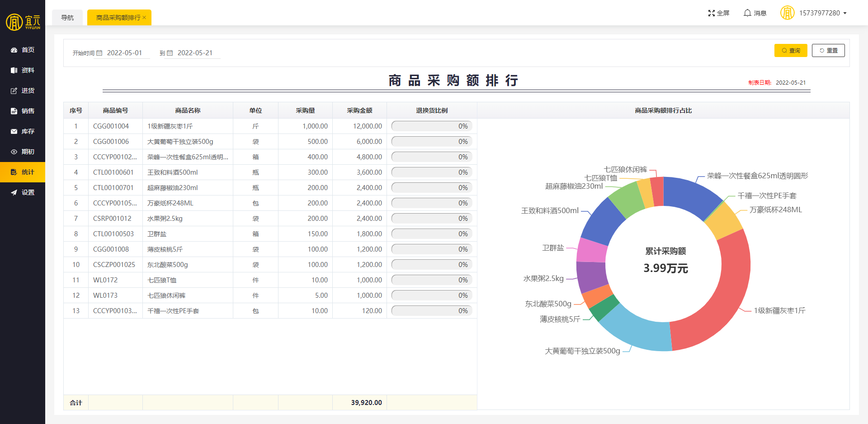Click the 设置 paper-plane icon in sidebar

(14, 193)
